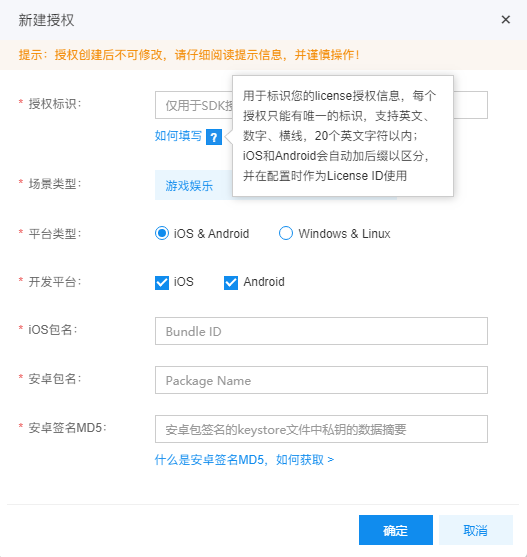Click the 新建授权 dialog title
This screenshot has width=527, height=557.
pyautogui.click(x=46, y=20)
